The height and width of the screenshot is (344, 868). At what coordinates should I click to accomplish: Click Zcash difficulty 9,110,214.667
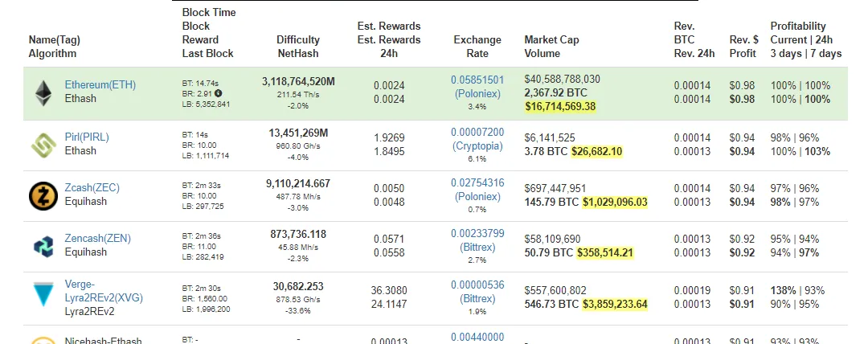click(298, 184)
